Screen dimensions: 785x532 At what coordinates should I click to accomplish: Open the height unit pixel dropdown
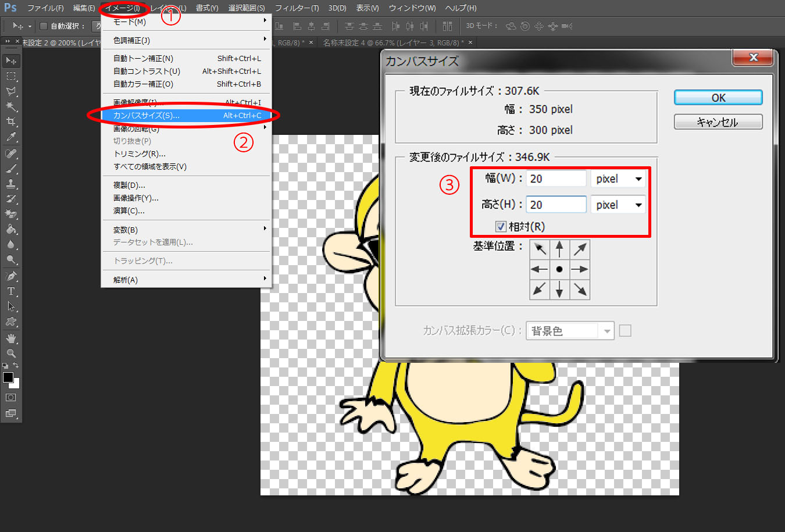[x=618, y=205]
